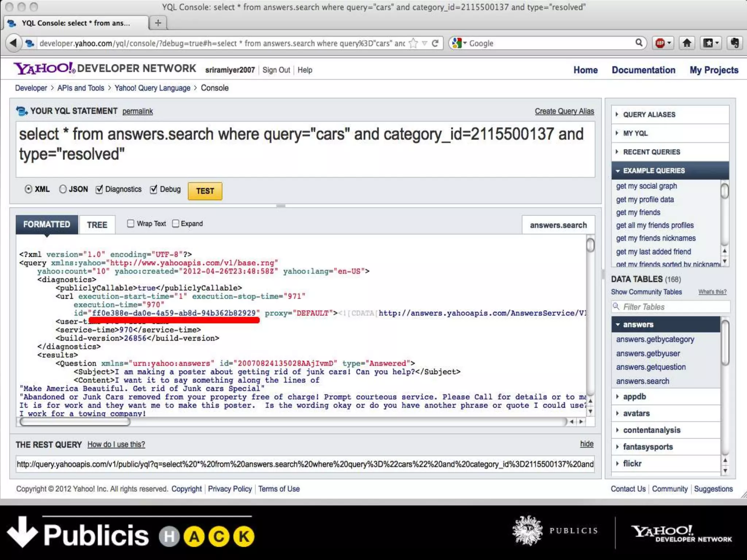Image resolution: width=747 pixels, height=560 pixels.
Task: Expand the Recent Queries section
Action: (651, 152)
